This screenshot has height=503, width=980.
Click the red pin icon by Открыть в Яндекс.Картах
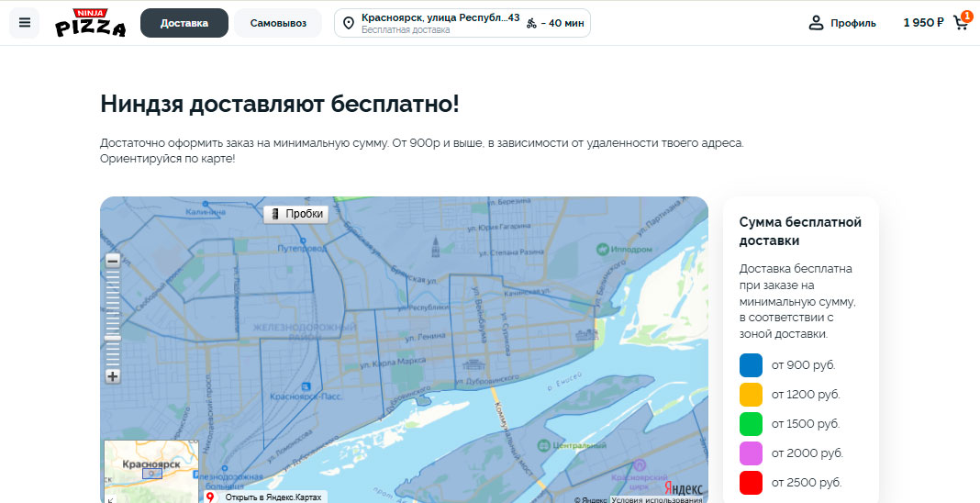tap(211, 497)
